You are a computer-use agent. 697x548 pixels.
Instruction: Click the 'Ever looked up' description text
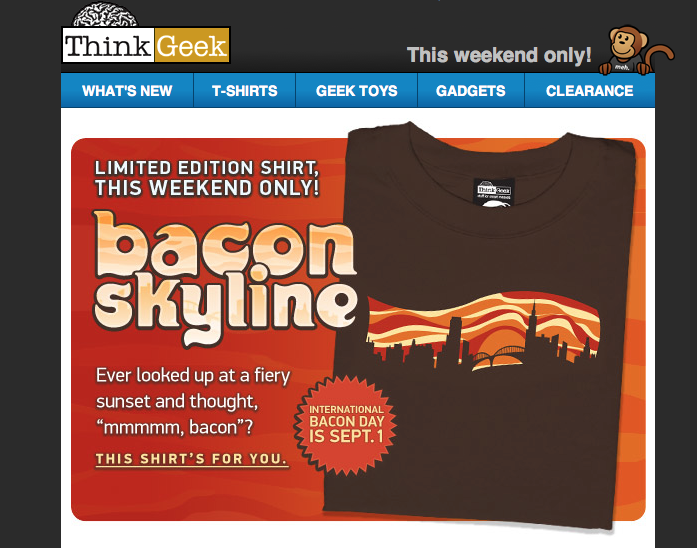(193, 401)
